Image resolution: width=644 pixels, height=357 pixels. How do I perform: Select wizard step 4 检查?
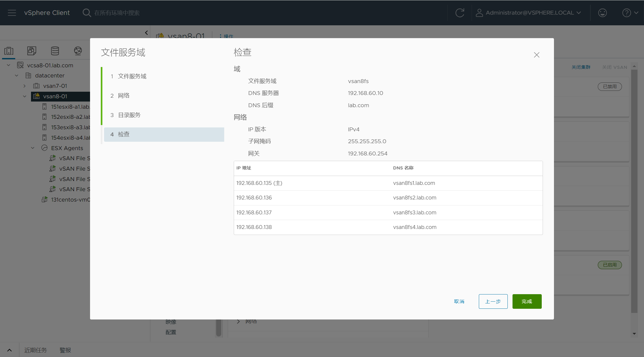[164, 134]
